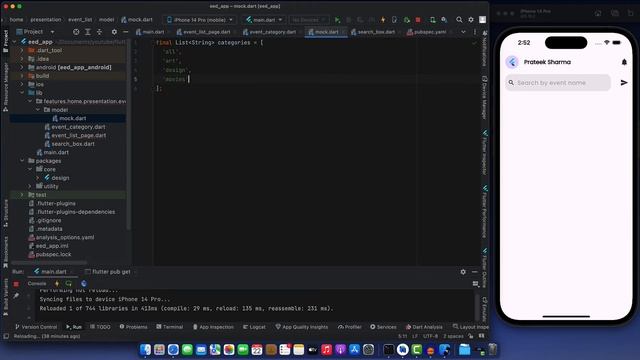Open the Terminal tool window
Viewport: 640px width, 360px height.
(x=169, y=327)
